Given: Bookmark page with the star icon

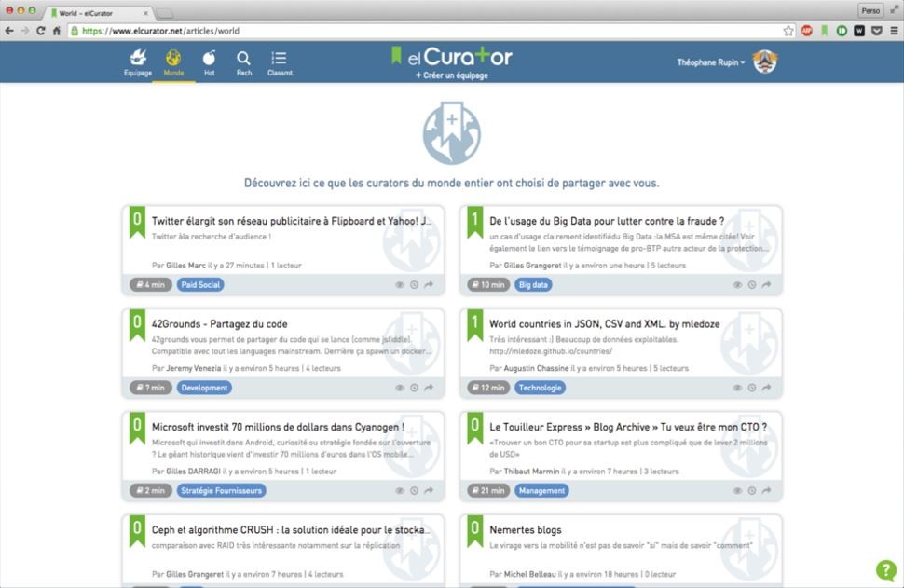Looking at the screenshot, I should pos(788,31).
